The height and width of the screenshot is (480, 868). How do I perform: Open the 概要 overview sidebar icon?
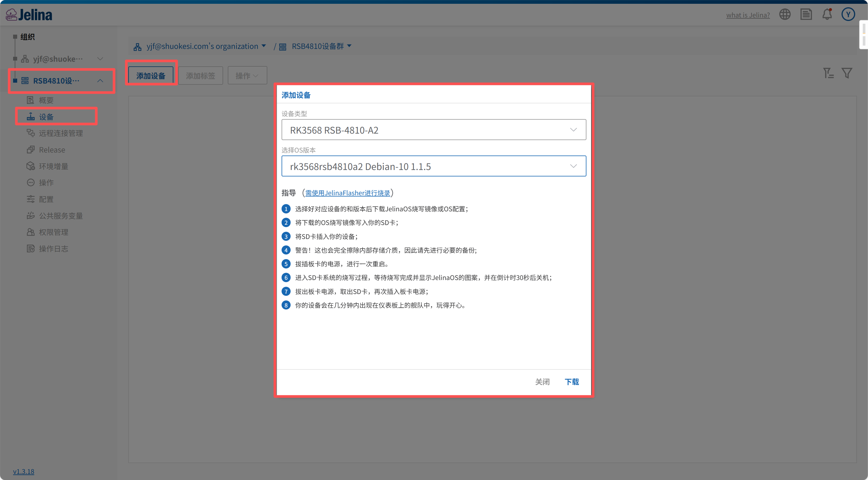coord(30,100)
